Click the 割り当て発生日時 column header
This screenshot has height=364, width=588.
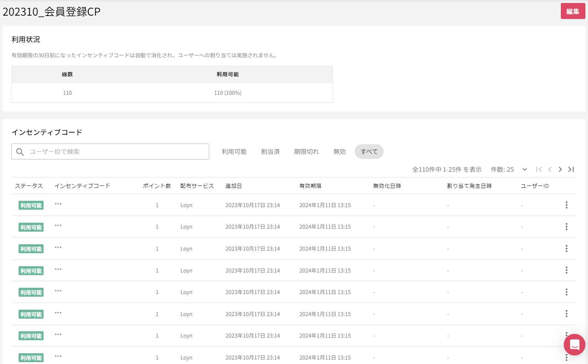pyautogui.click(x=469, y=186)
